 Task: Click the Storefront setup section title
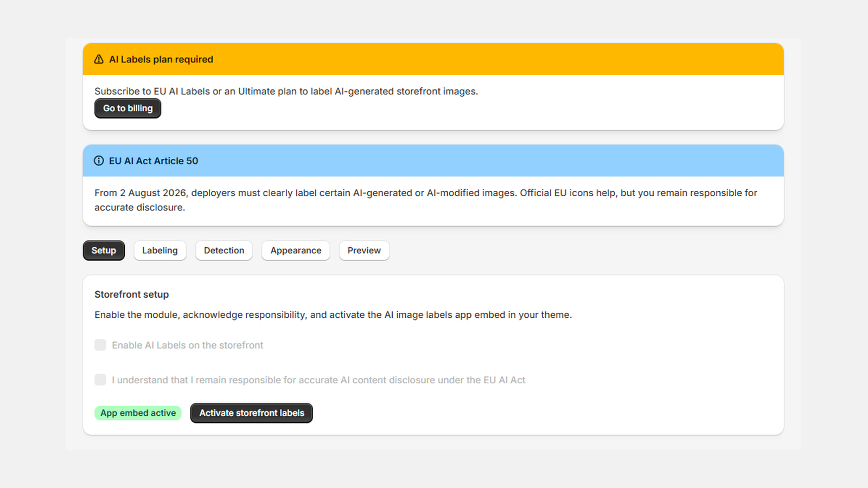132,294
